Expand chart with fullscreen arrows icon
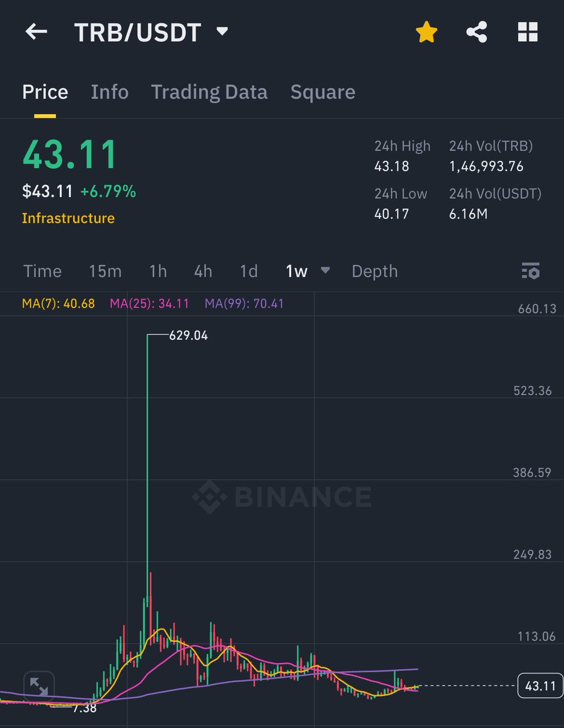 [39, 687]
